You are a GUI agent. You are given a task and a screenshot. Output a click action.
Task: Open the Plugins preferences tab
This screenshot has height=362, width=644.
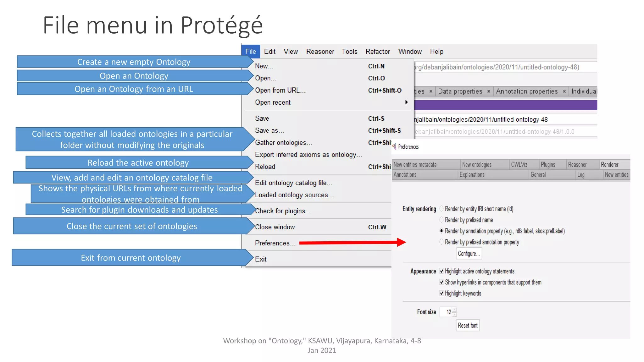[552, 165]
